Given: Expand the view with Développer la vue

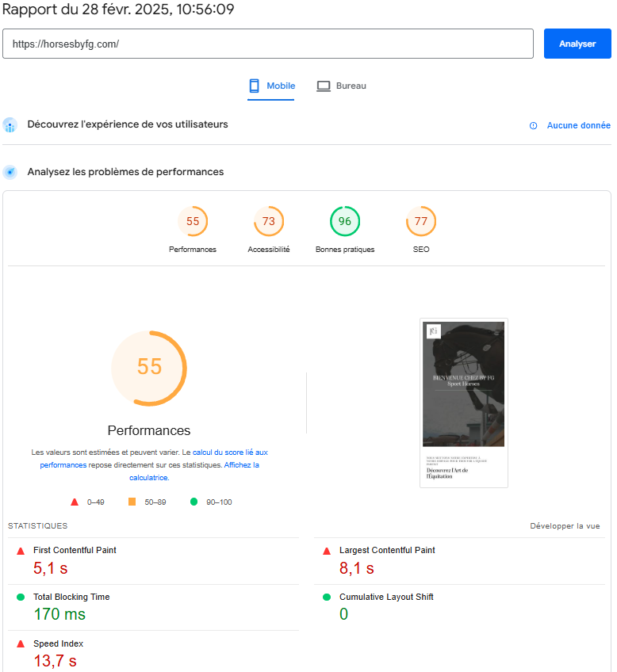Looking at the screenshot, I should (x=565, y=526).
